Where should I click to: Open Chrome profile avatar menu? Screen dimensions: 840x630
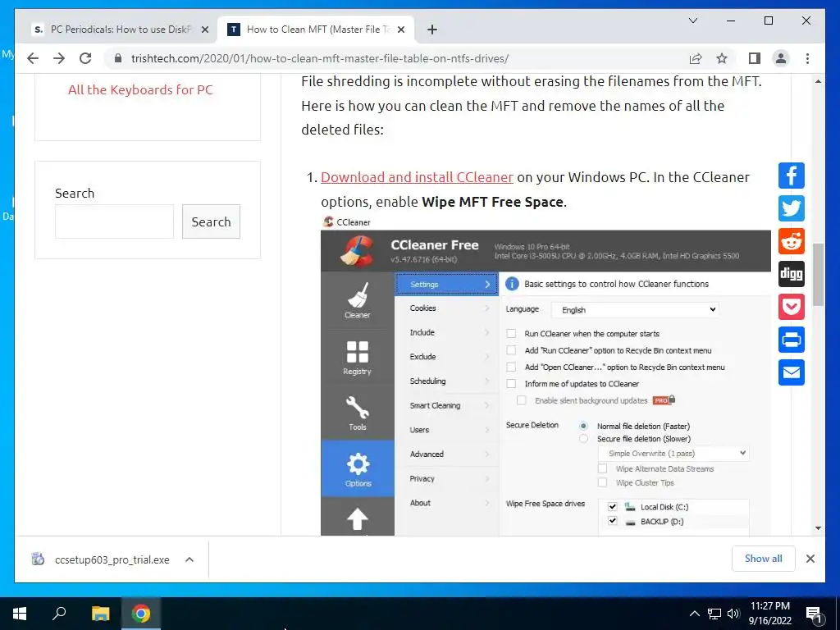781,58
